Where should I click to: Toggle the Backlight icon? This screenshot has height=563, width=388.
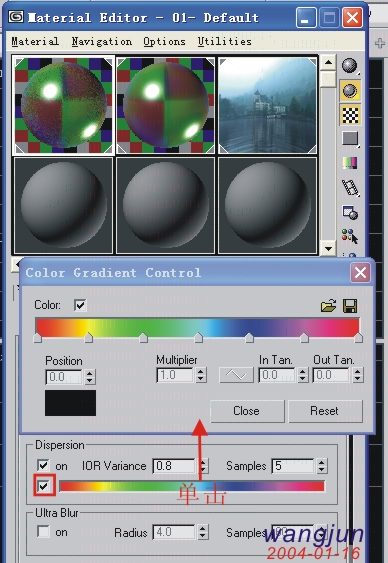pyautogui.click(x=350, y=90)
